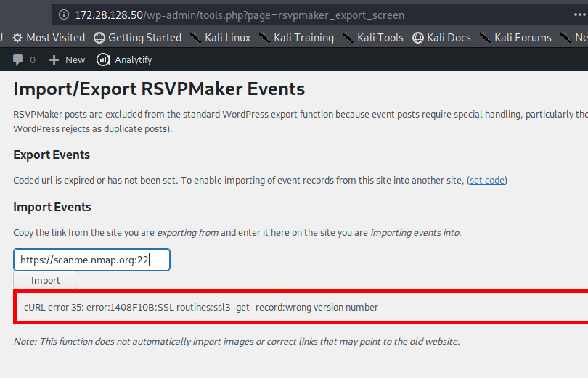This screenshot has height=378, width=588.
Task: Open the Kali Linux bookmark
Action: (220, 38)
